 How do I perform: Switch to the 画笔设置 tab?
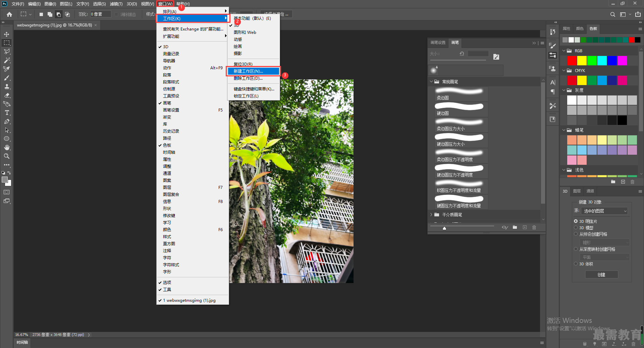pyautogui.click(x=438, y=43)
